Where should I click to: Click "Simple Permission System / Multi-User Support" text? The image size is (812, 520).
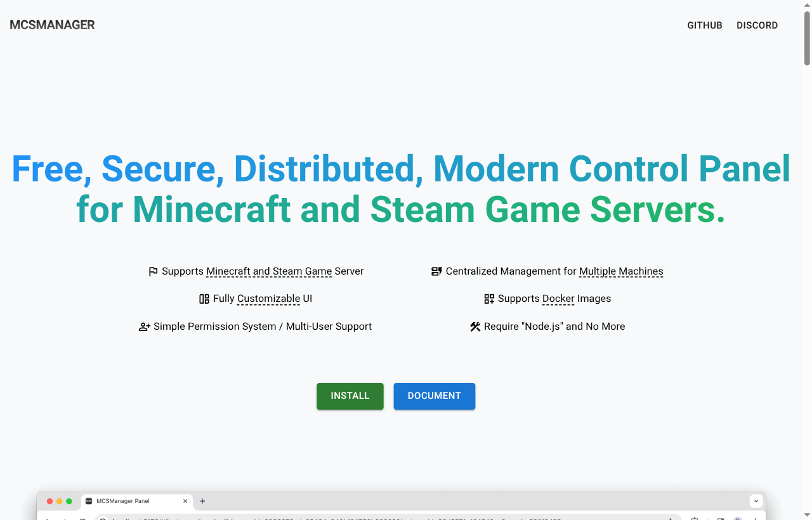click(263, 327)
